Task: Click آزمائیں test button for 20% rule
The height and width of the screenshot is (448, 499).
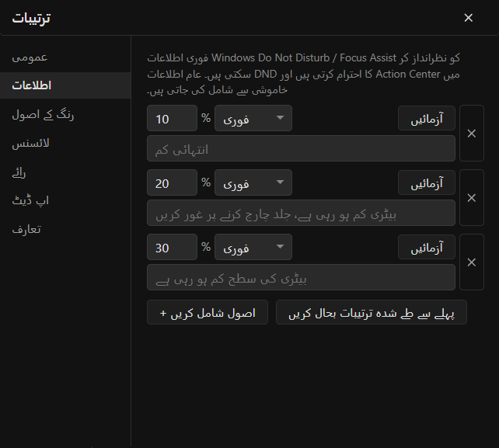Action: (x=427, y=182)
